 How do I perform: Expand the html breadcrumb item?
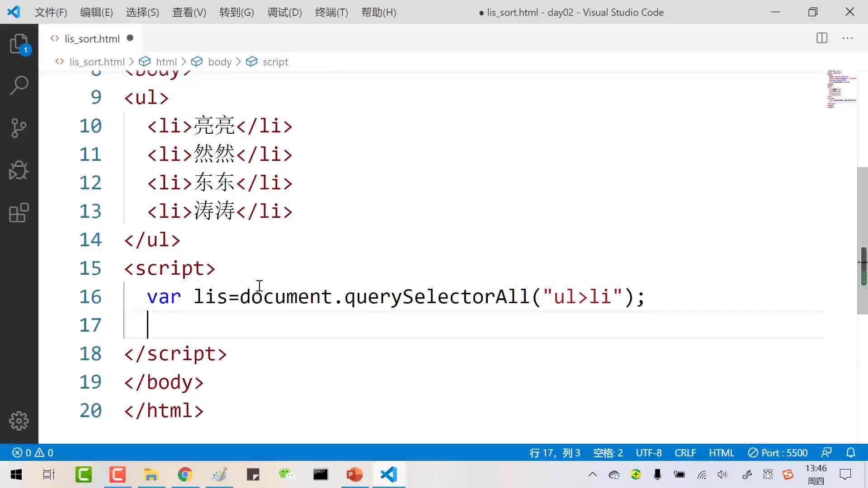tap(166, 62)
